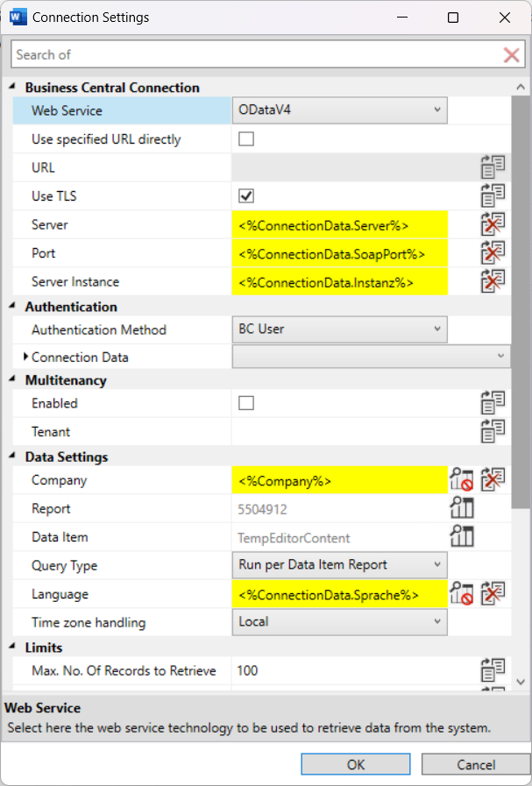Viewport: 532px width, 786px height.
Task: Remove placeholder icon in the Server row
Action: (x=493, y=224)
